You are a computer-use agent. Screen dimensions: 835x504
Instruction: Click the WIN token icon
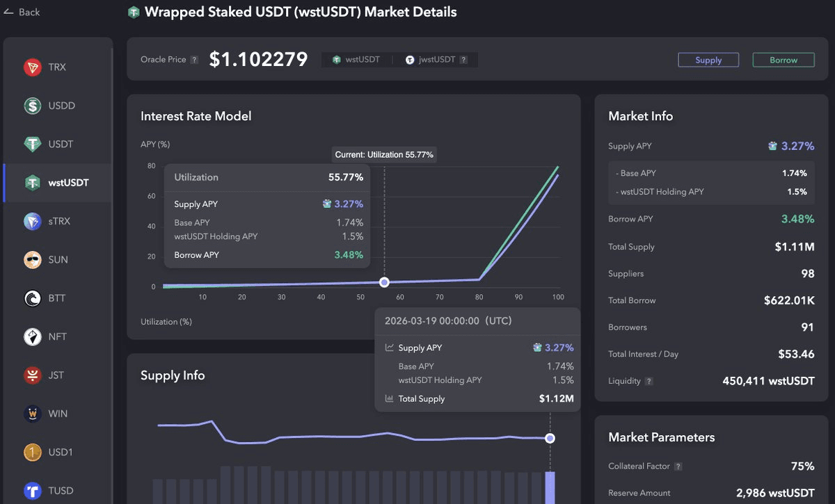coord(32,414)
